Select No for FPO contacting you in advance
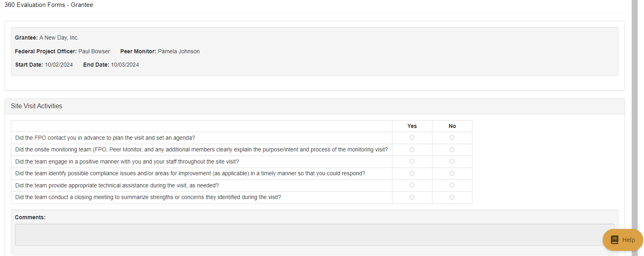This screenshot has width=644, height=256. [452, 138]
